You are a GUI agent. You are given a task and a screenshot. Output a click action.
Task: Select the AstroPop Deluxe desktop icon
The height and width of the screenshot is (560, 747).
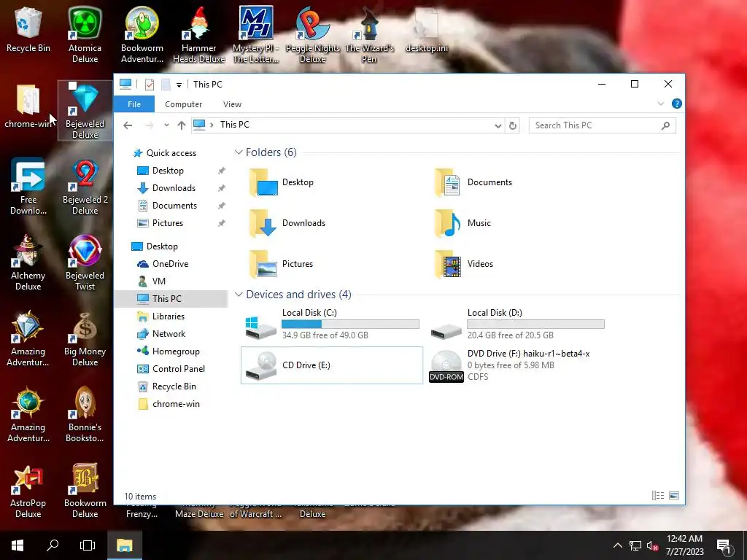[x=28, y=491]
